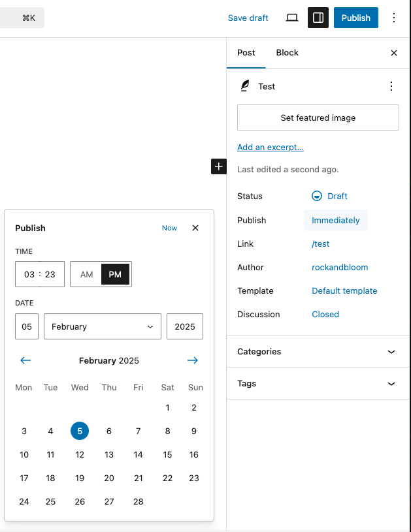Viewport: 411px width, 532px height.
Task: Open the February month dropdown
Action: coord(102,326)
